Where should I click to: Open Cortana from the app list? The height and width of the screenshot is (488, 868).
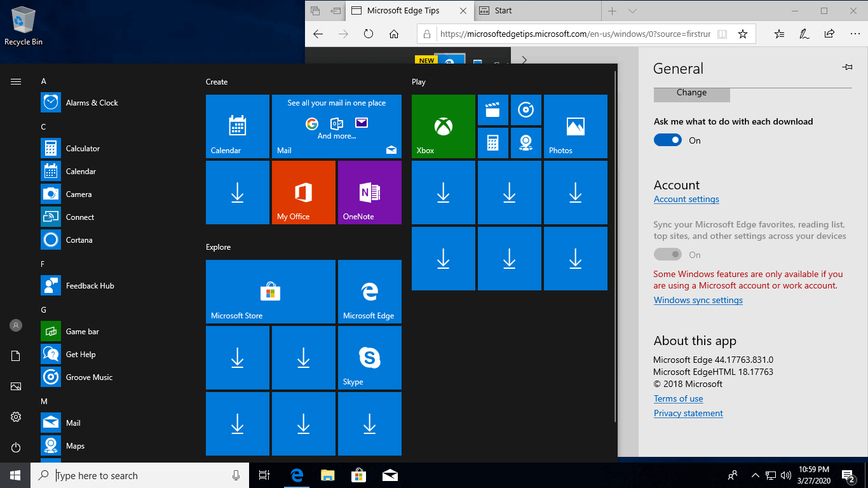(114, 240)
